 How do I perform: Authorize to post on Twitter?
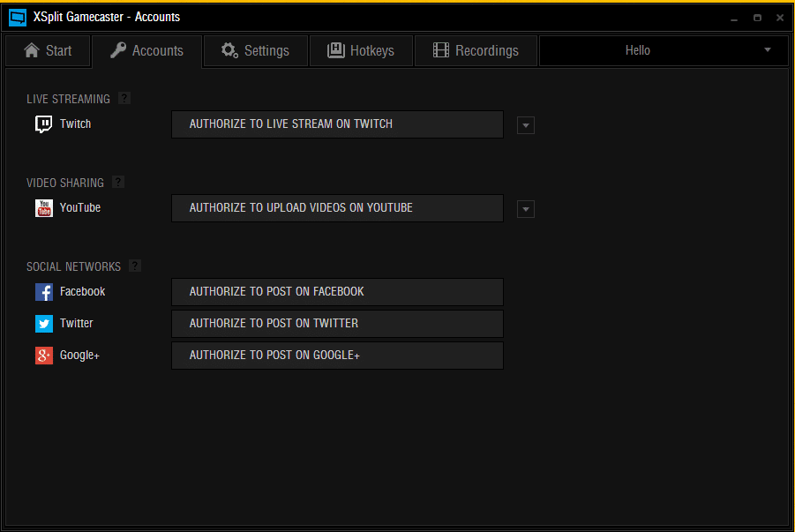[x=337, y=324]
